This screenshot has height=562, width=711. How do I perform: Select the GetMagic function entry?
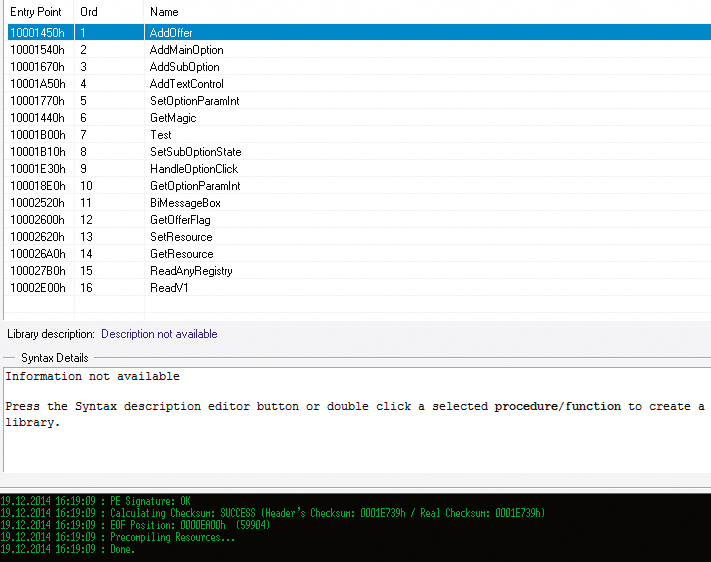(173, 118)
